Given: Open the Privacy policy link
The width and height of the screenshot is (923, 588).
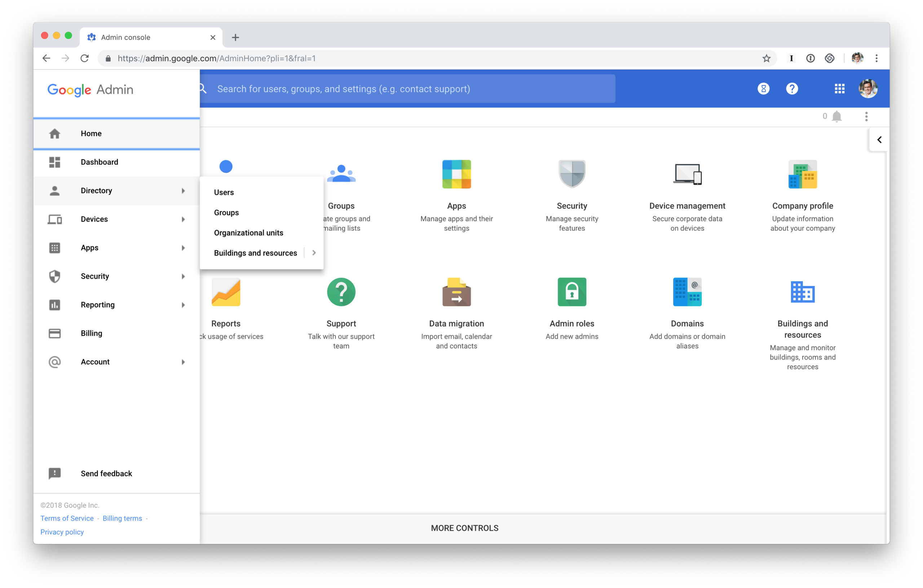Looking at the screenshot, I should 62,532.
